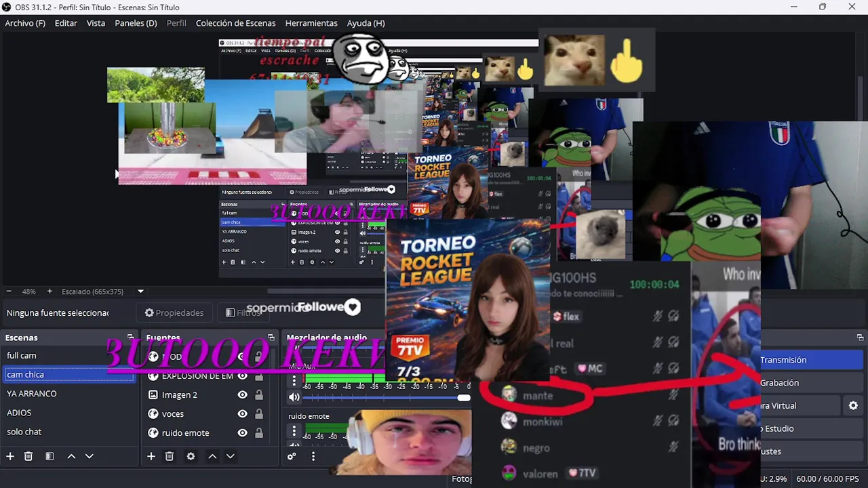Viewport: 868px width, 488px height.
Task: Unlock the ruido emote source
Action: coord(259,432)
